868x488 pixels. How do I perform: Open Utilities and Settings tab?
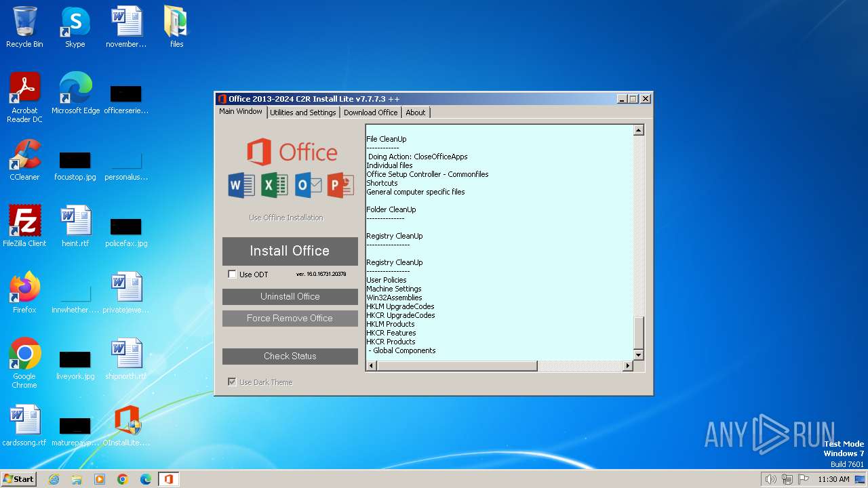click(302, 113)
